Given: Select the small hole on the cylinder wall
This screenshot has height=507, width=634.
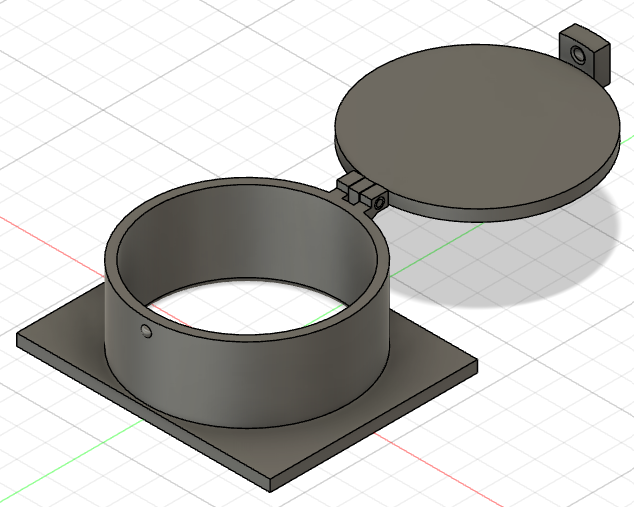Looking at the screenshot, I should click(147, 331).
